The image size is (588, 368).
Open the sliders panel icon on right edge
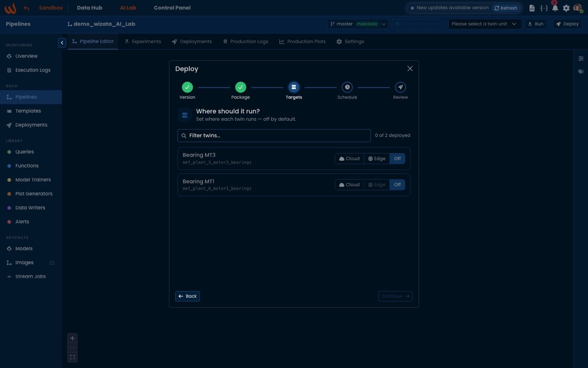click(581, 58)
